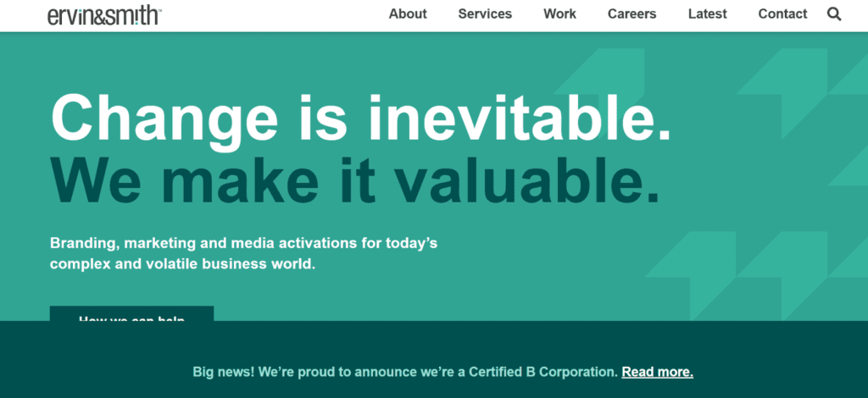This screenshot has width=868, height=398.
Task: Click the "Big news!" announcement text
Action: point(224,372)
